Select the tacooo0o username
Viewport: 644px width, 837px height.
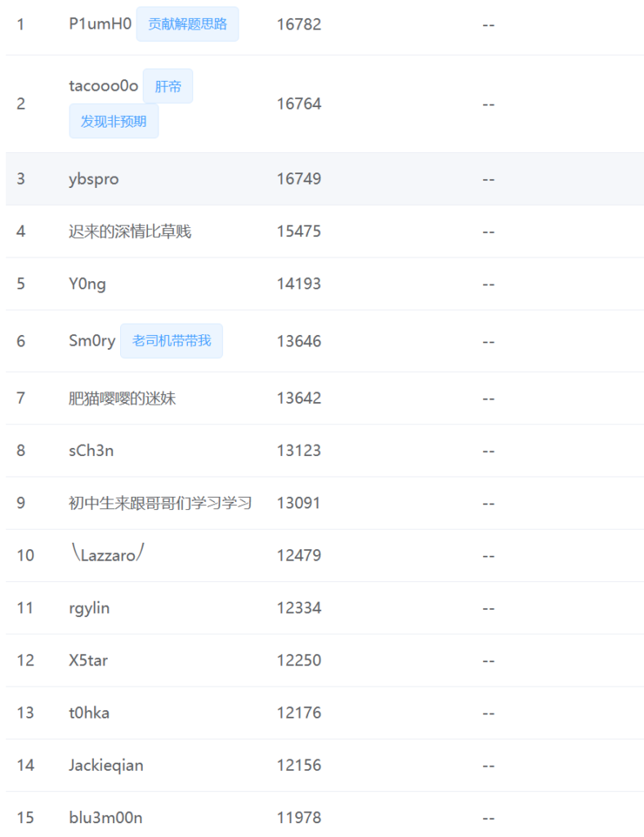pos(103,86)
